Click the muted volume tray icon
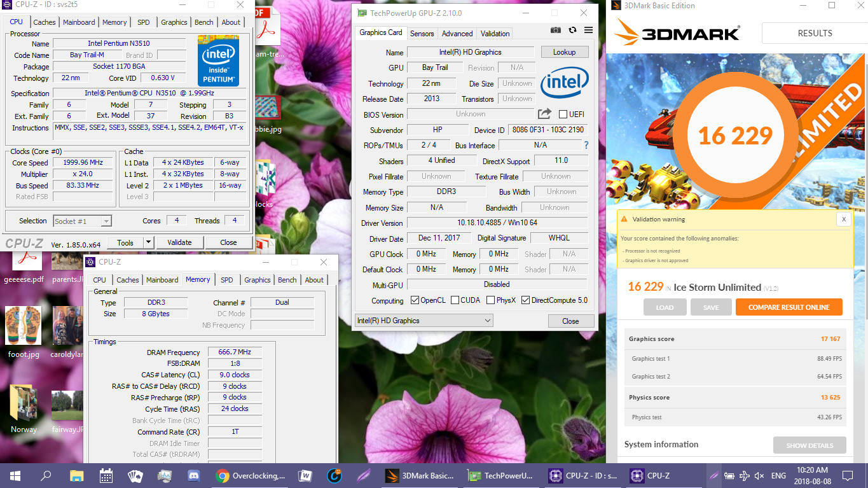Viewport: 868px width, 488px height. tap(759, 475)
